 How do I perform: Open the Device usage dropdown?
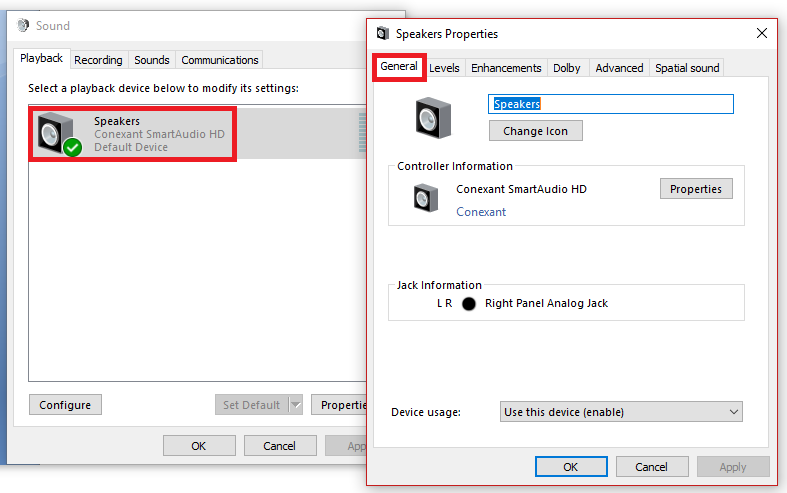621,412
